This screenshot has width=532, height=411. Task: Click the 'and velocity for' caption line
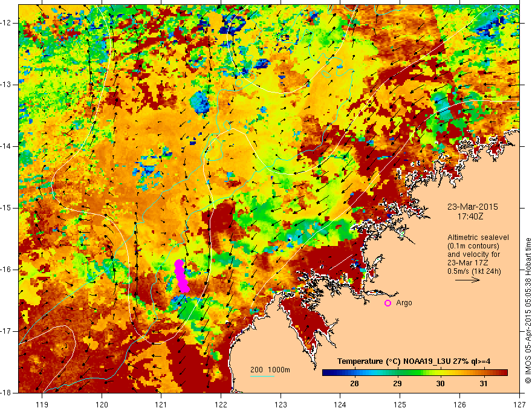tap(473, 254)
